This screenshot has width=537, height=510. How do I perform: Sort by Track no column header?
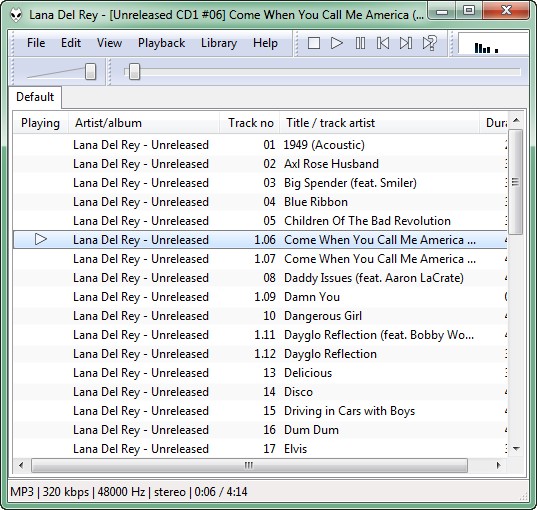[x=250, y=123]
